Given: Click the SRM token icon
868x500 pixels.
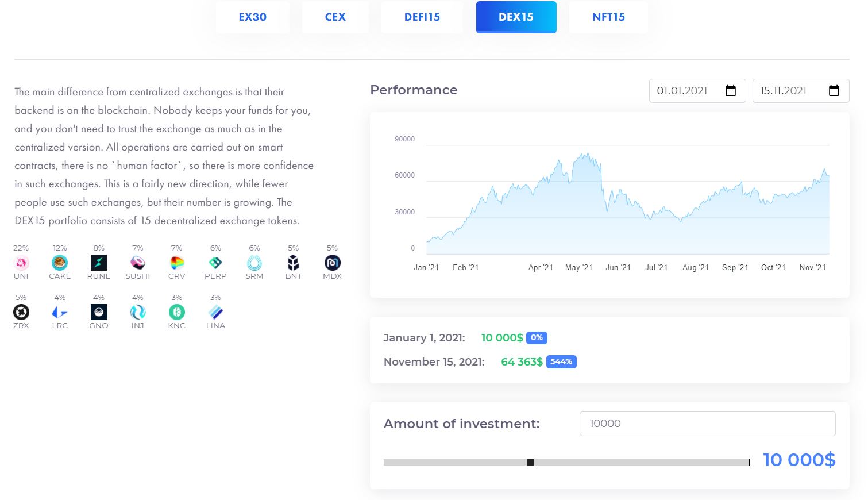Looking at the screenshot, I should 254,263.
